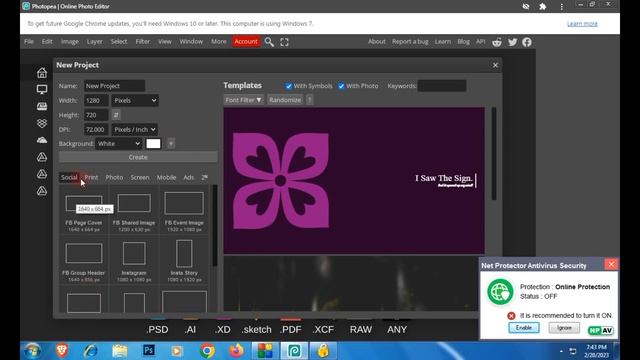Click the drive storage icon in sidebar

pos(42,106)
